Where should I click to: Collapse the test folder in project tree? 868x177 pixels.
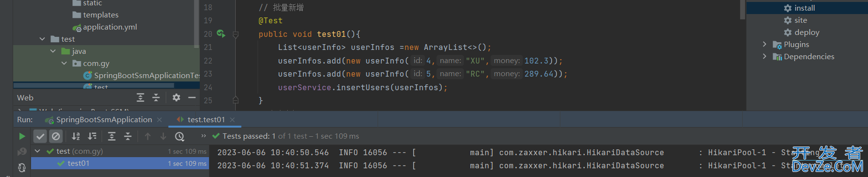[42, 39]
